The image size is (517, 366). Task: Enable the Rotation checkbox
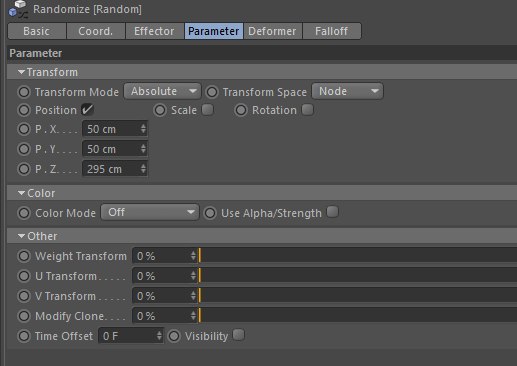pyautogui.click(x=308, y=110)
